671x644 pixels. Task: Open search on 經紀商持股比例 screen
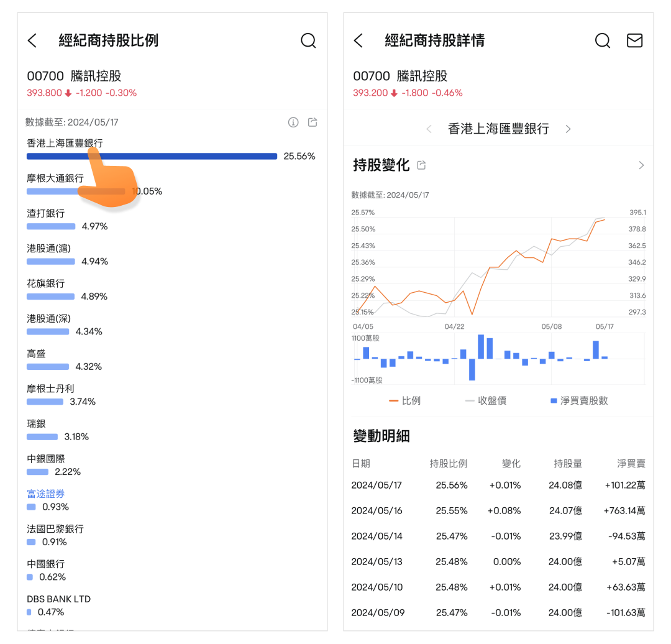[x=308, y=41]
